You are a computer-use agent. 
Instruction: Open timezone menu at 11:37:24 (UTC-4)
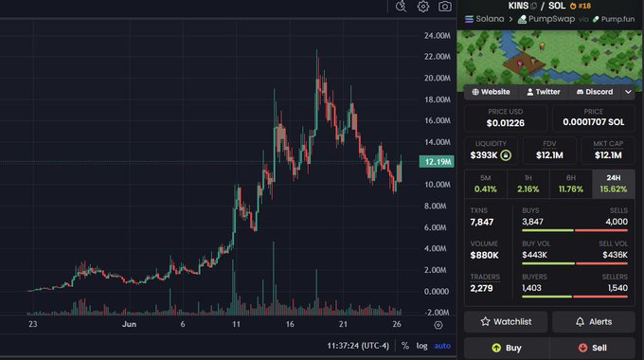(358, 346)
